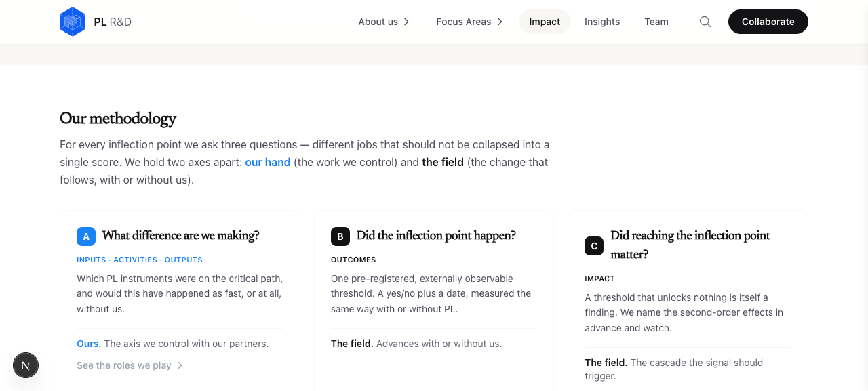Click the PL R&D site name text
The height and width of the screenshot is (391, 868).
coord(113,22)
